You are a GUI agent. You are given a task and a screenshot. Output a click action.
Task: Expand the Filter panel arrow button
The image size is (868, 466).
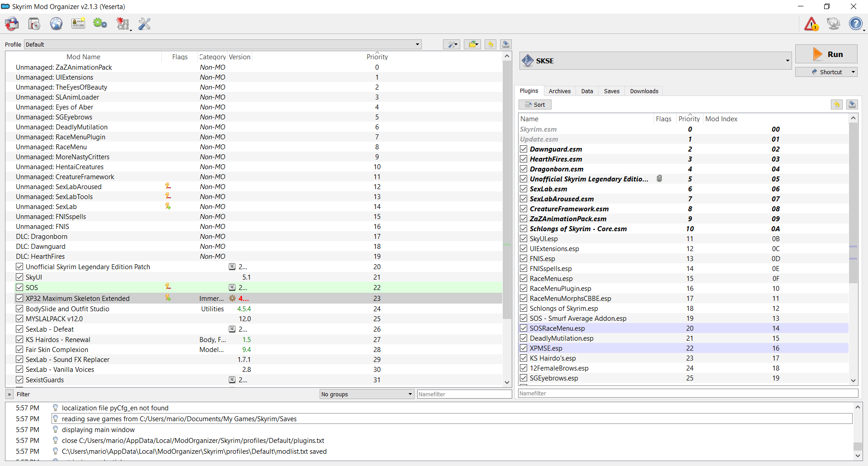click(9, 394)
